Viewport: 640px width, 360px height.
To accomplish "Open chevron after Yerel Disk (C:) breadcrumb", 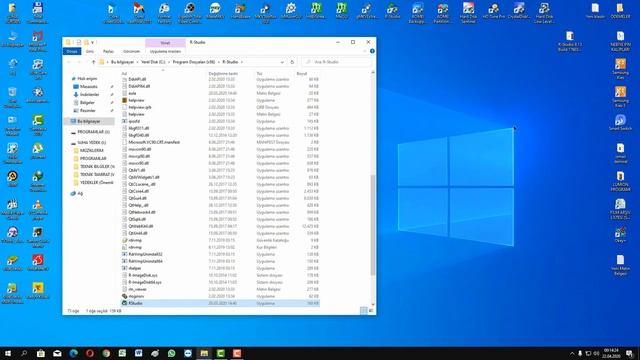I will coord(169,62).
